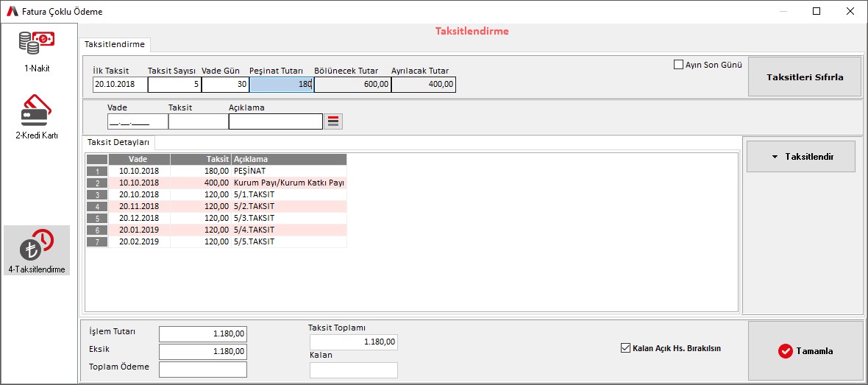Viewport: 868px width, 385px height.
Task: Expand the Taksitlendir dropdown button
Action: (x=800, y=157)
